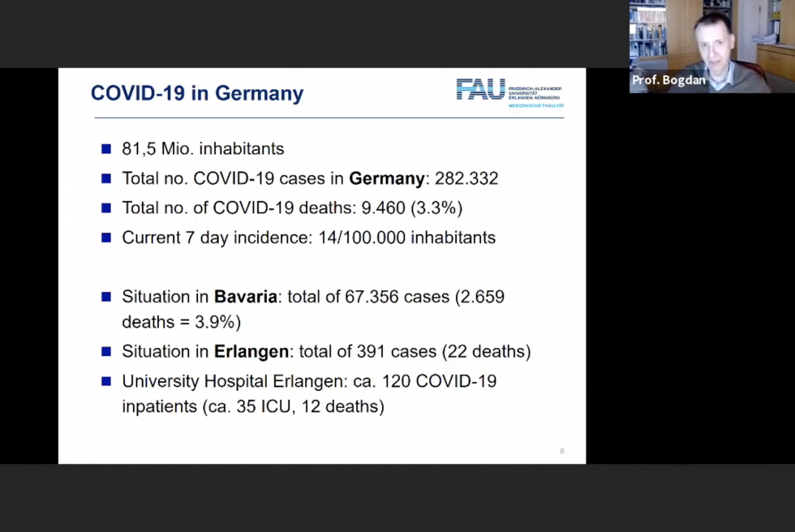
Task: Click the bullet next to Total COVID-19 cases
Action: [106, 178]
